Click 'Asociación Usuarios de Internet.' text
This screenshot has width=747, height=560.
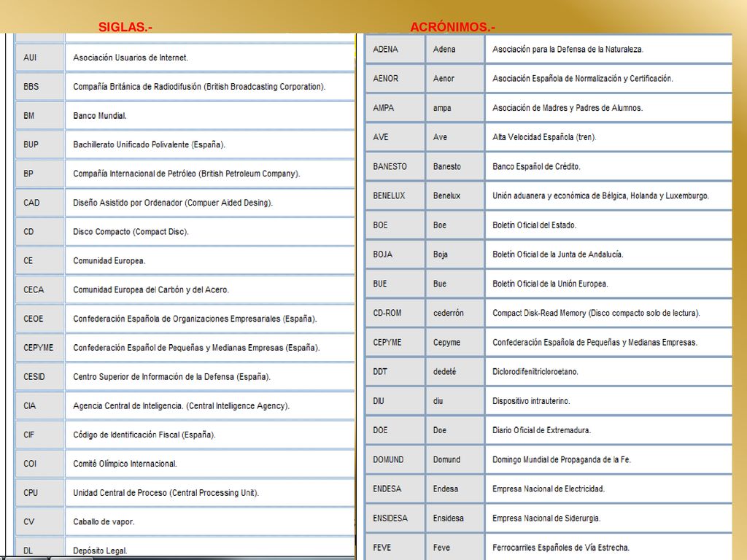coord(131,58)
